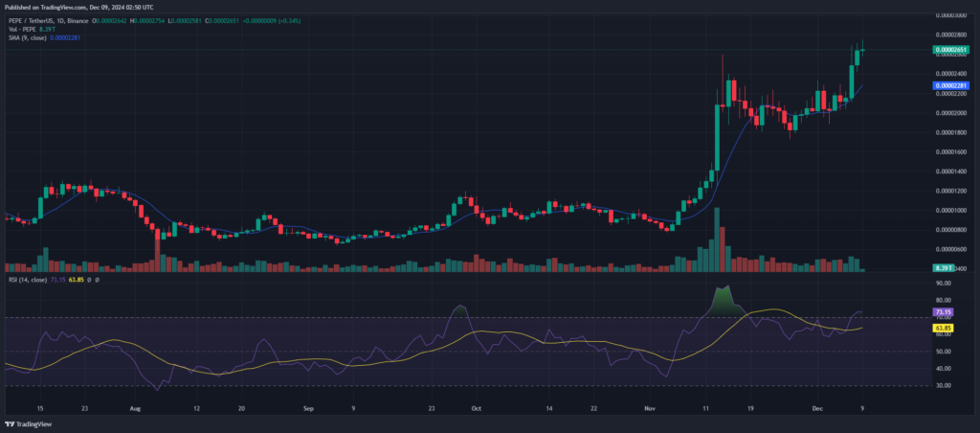Select the RSI (14, close) indicator legend
Viewport: 980px width, 433px height.
[x=29, y=280]
